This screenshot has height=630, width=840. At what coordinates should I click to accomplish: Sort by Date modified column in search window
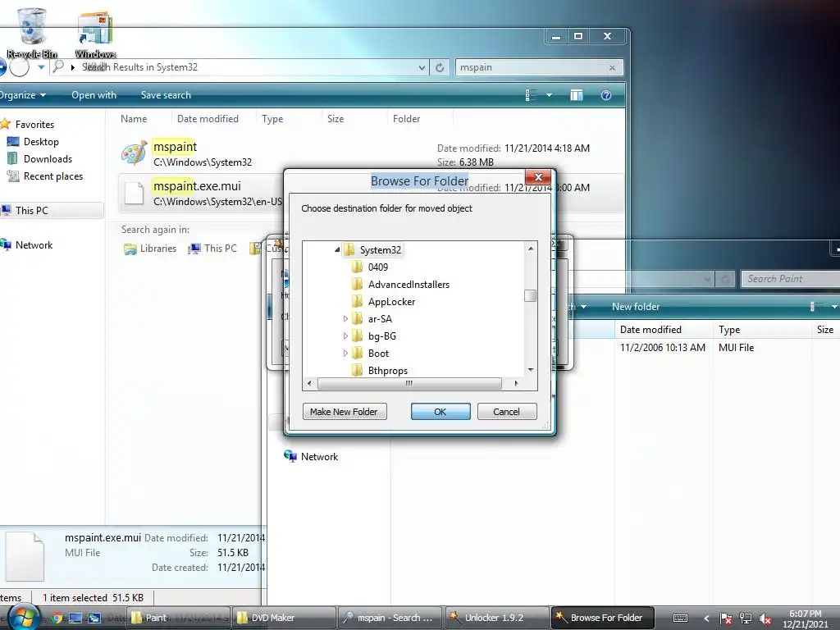tap(208, 119)
